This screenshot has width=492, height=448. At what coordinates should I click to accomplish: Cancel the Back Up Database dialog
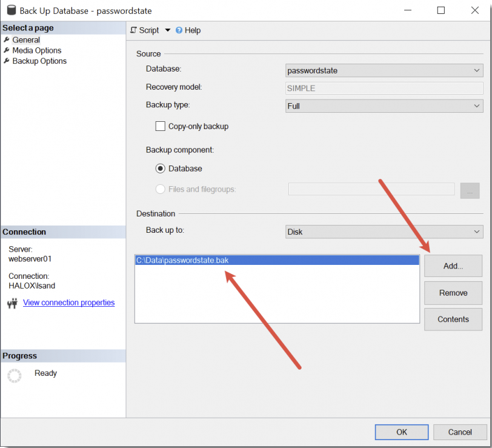(x=460, y=432)
